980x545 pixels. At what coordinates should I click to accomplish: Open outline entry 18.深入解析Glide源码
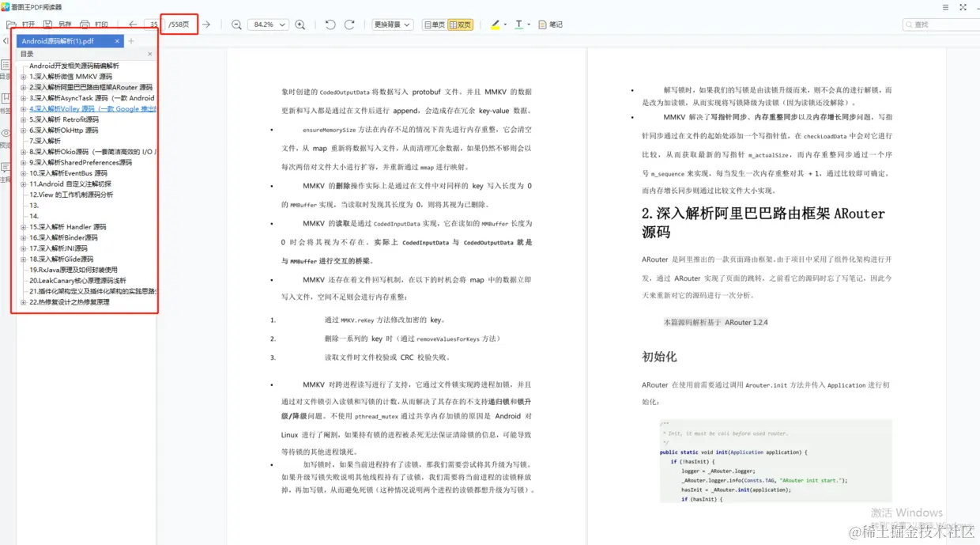[x=61, y=259]
